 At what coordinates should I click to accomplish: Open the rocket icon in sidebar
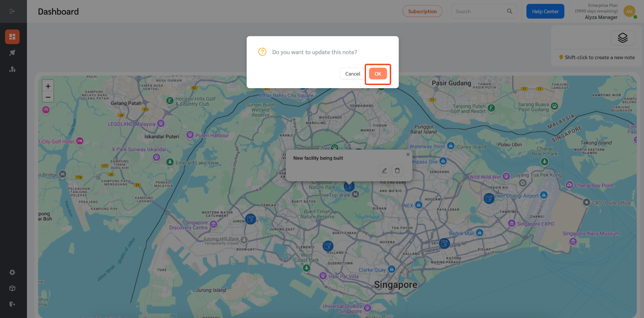click(12, 53)
